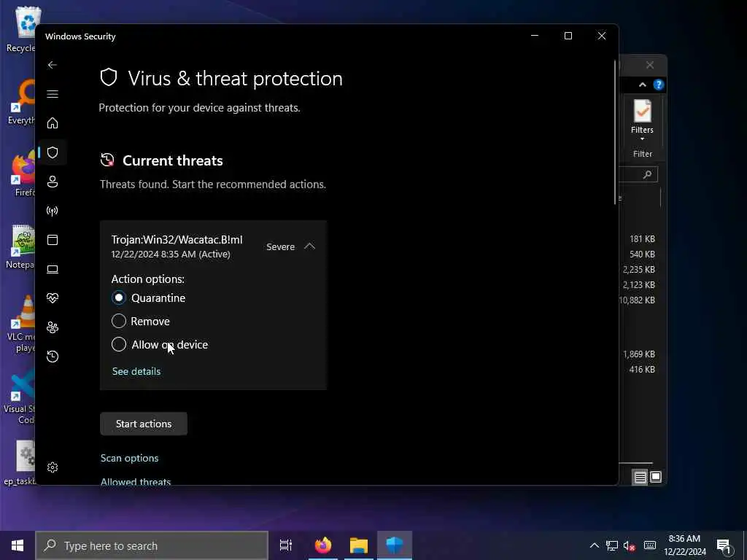The height and width of the screenshot is (560, 747).
Task: Open the notification center icon
Action: click(x=724, y=546)
